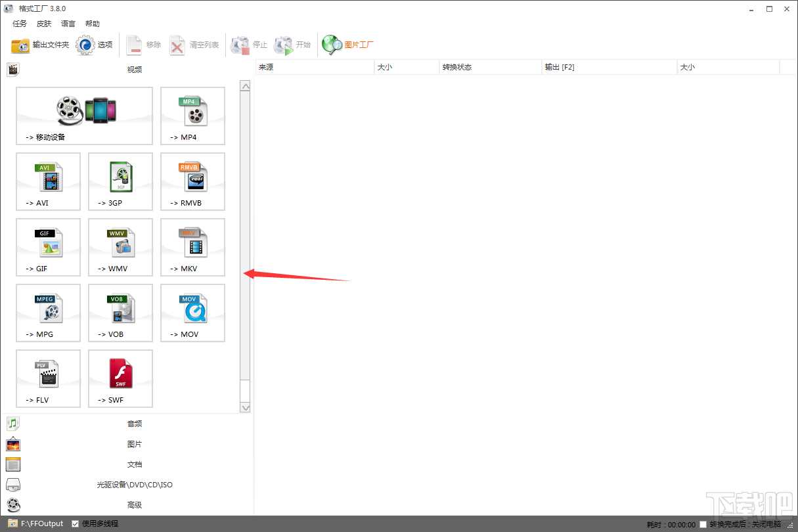Open the Task (任务) menu
Image resolution: width=798 pixels, height=532 pixels.
[20, 24]
